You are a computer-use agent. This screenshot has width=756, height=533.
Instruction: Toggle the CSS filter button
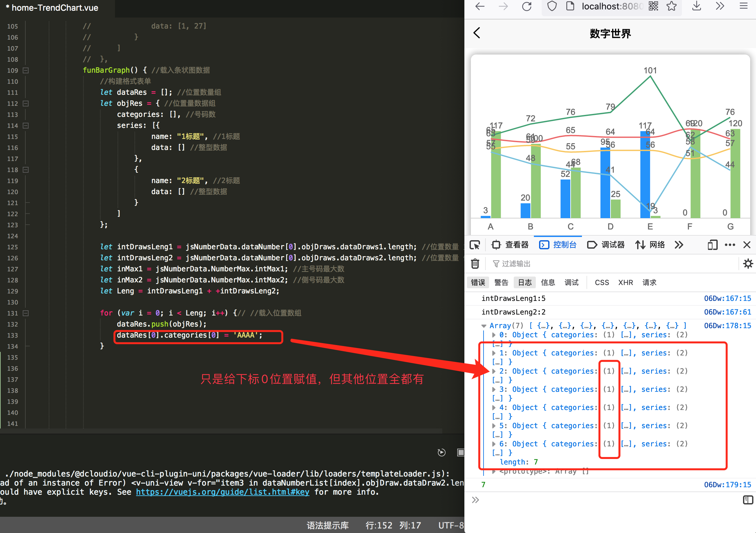tap(602, 282)
